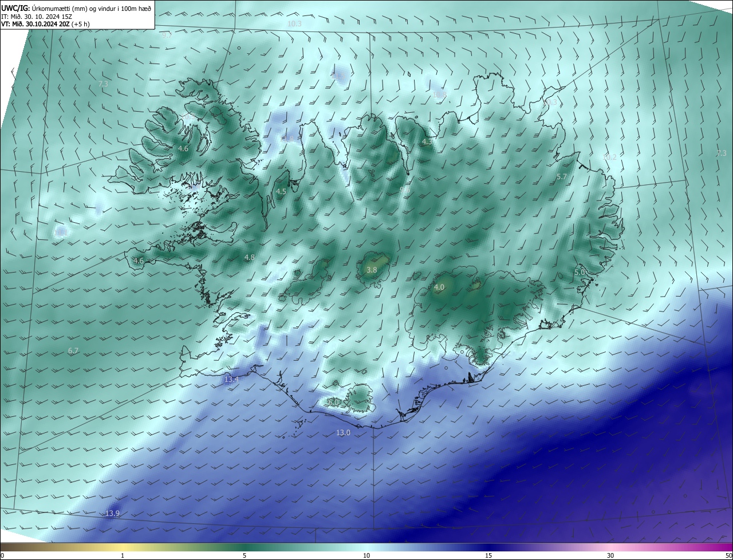Click the 4.8 value on the map
Screen dimensions: 733x560
click(250, 258)
